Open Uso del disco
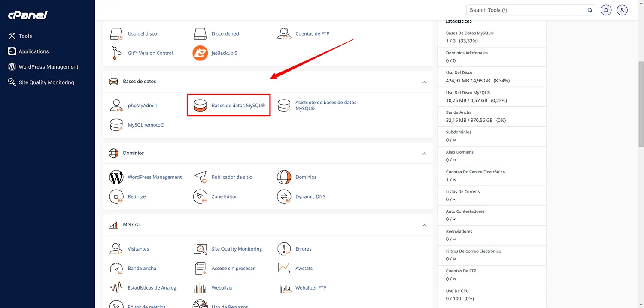644x308 pixels. tap(142, 33)
